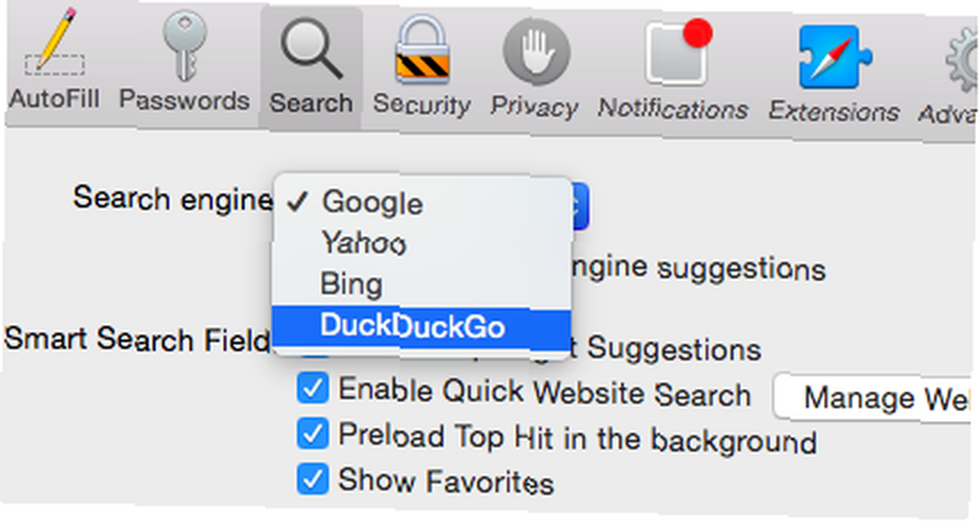Open the Security padlock pane
The width and height of the screenshot is (980, 522).
pos(421,66)
